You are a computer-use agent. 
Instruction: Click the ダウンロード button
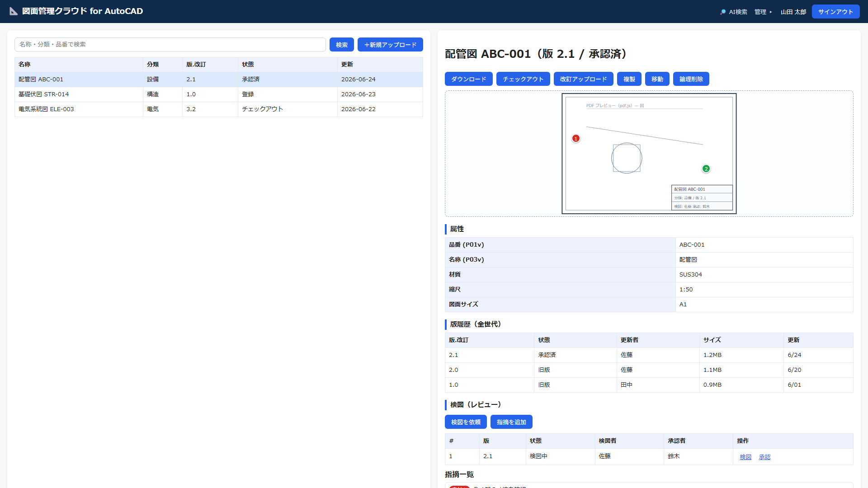[469, 79]
